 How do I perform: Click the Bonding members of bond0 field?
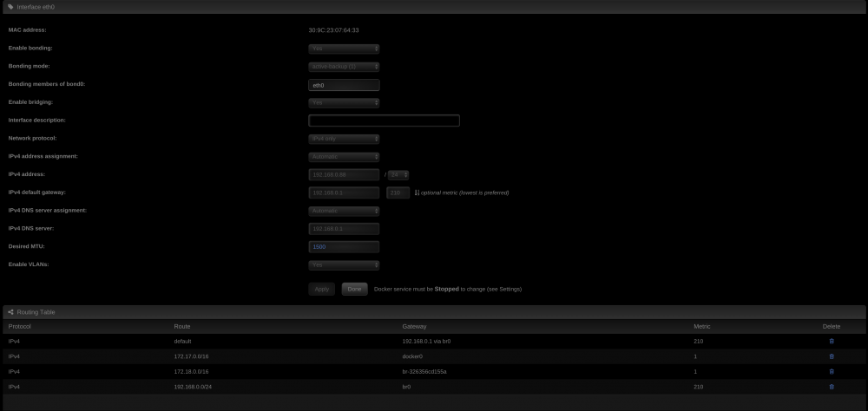344,85
